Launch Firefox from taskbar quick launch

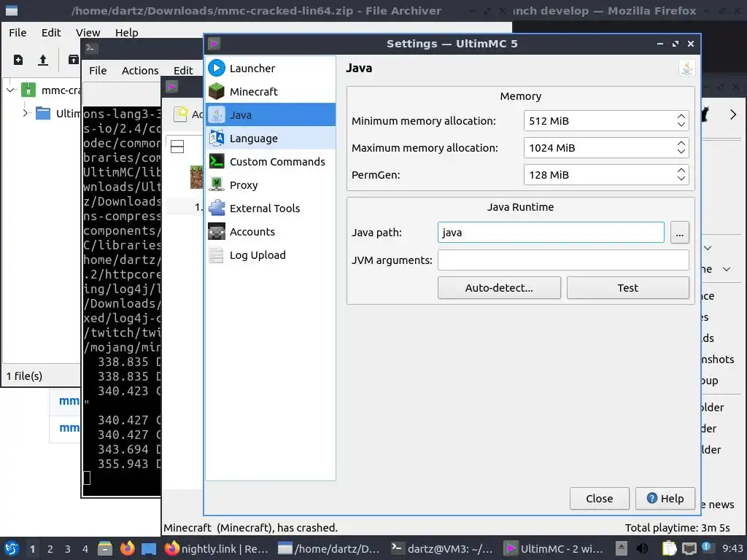127,548
